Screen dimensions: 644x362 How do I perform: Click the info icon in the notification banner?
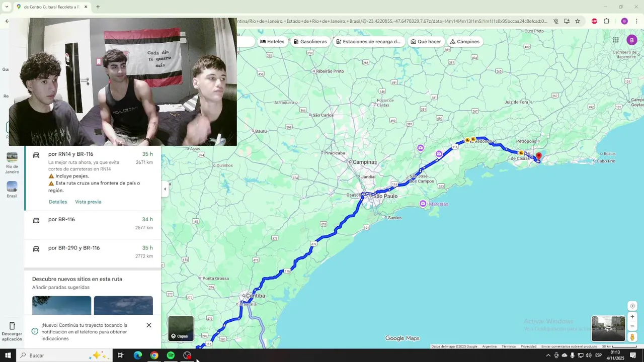[35, 331]
